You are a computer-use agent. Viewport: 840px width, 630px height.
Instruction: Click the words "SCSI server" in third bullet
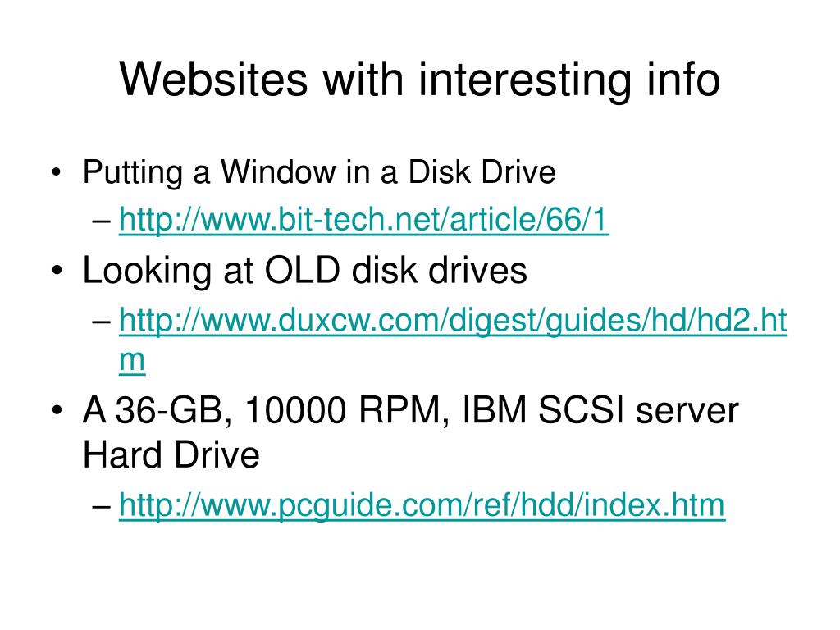coord(638,410)
